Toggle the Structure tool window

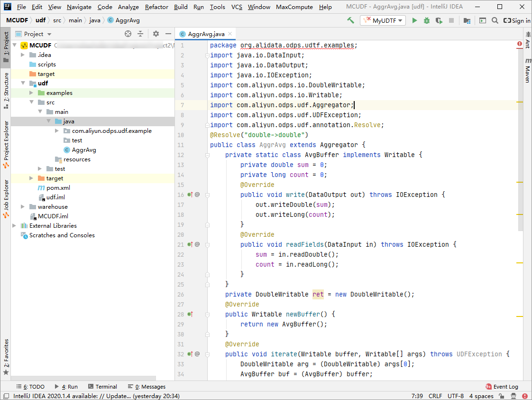point(6,87)
